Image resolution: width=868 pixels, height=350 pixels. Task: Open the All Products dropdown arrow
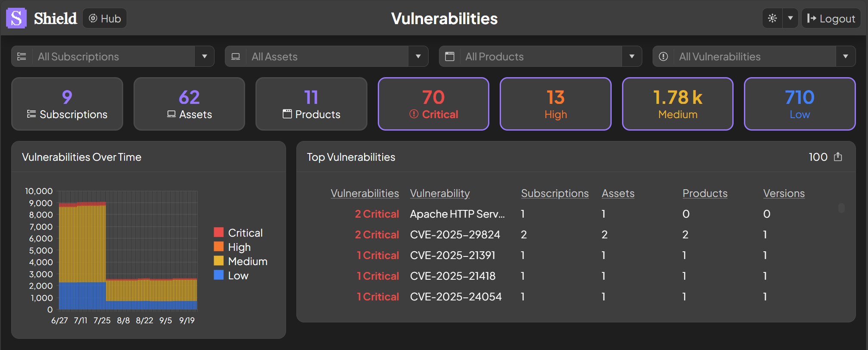tap(632, 56)
